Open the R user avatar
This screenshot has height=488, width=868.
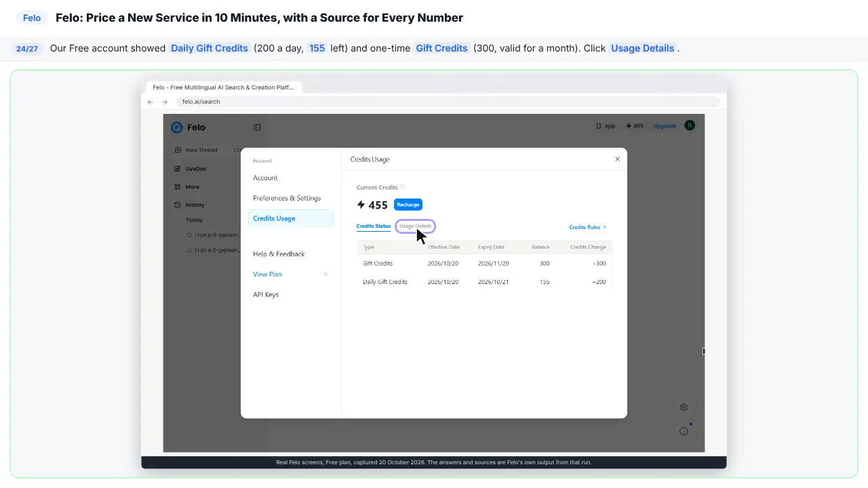click(x=690, y=125)
